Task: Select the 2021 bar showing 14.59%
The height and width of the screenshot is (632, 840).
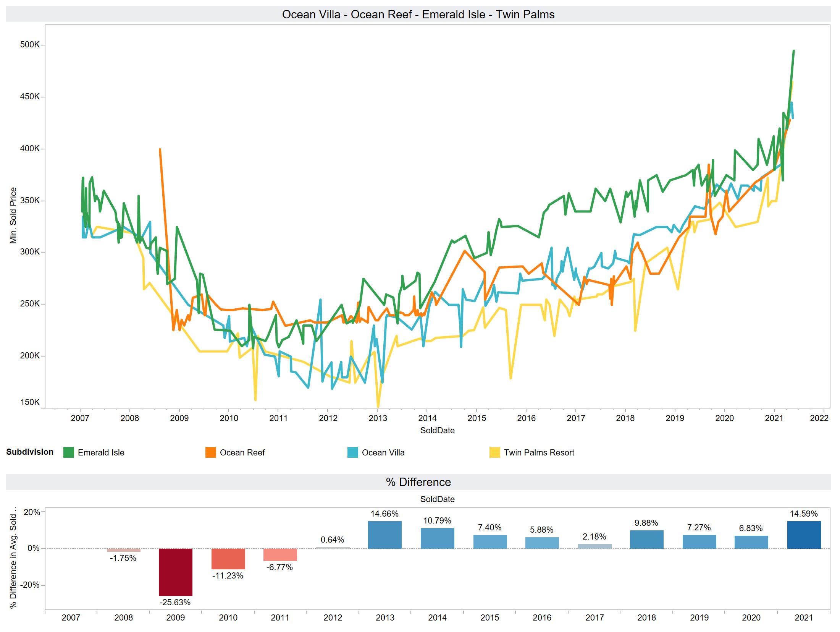Action: click(804, 535)
